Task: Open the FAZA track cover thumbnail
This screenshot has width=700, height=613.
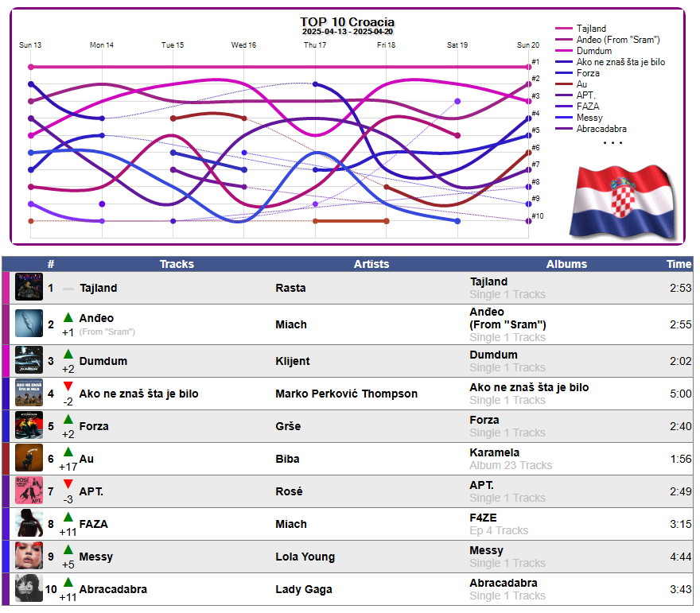Action: (x=29, y=523)
